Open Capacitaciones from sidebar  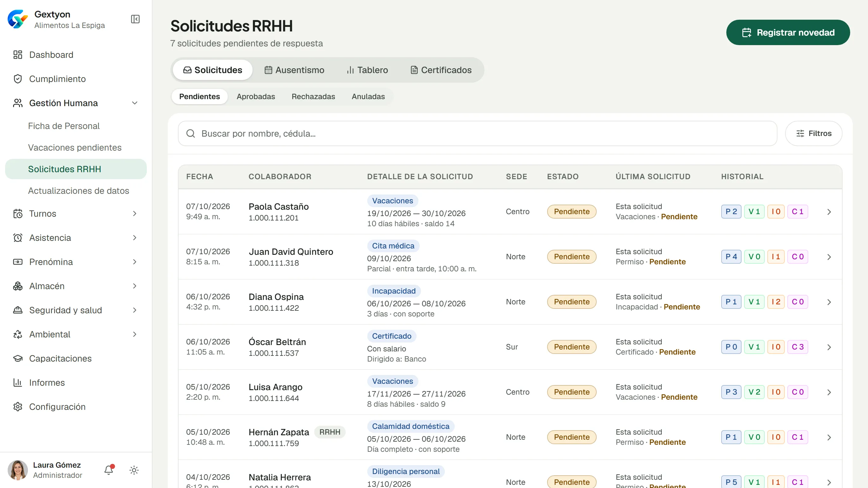[76, 358]
